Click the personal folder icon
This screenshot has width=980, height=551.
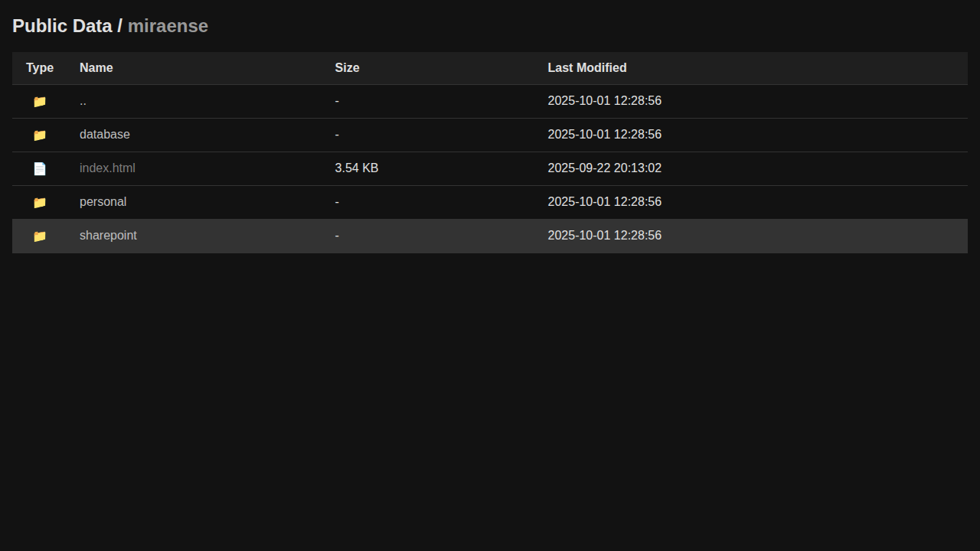coord(40,202)
